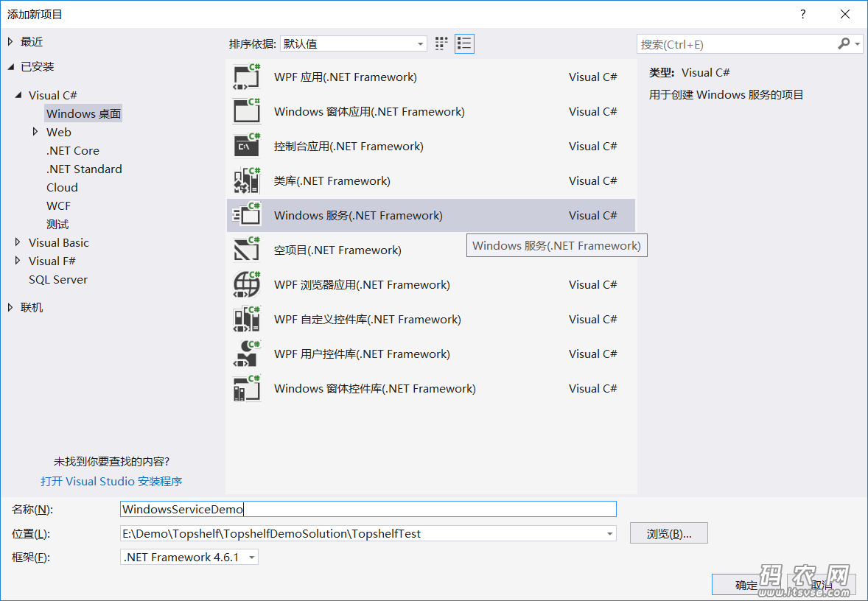868x601 pixels.
Task: Select WPF 应用(.NET Framework) template name
Action: [346, 77]
